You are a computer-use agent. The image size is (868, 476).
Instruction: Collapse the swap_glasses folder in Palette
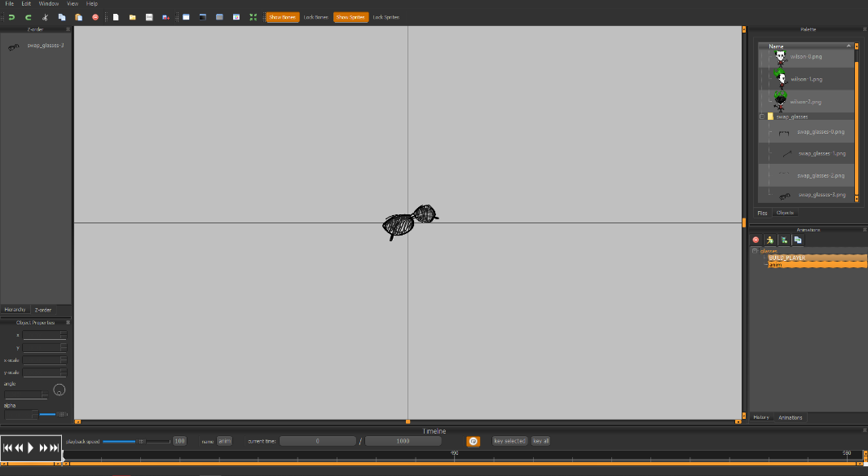click(762, 117)
